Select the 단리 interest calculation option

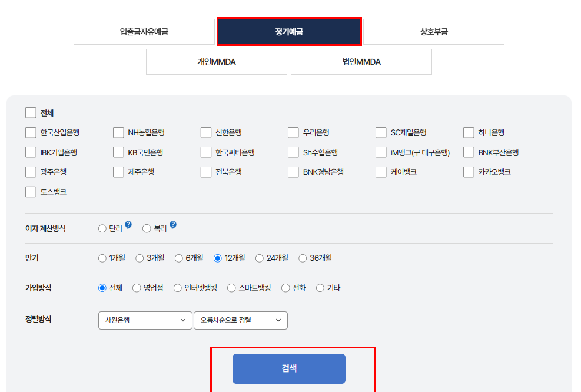pos(101,228)
